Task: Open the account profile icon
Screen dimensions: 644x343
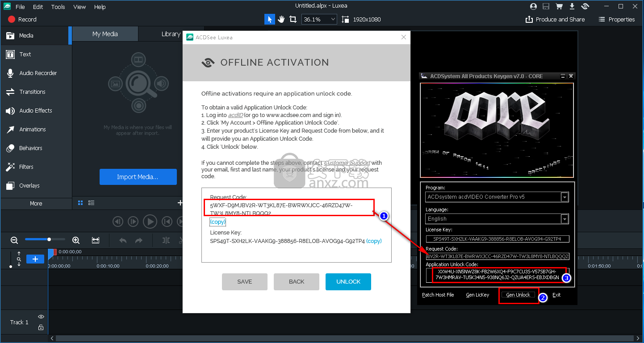Action: point(533,6)
